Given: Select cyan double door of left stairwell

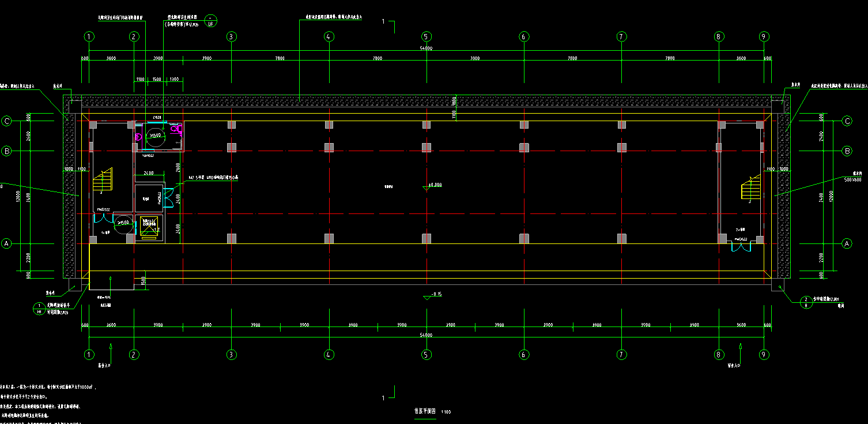Looking at the screenshot, I should [x=103, y=218].
